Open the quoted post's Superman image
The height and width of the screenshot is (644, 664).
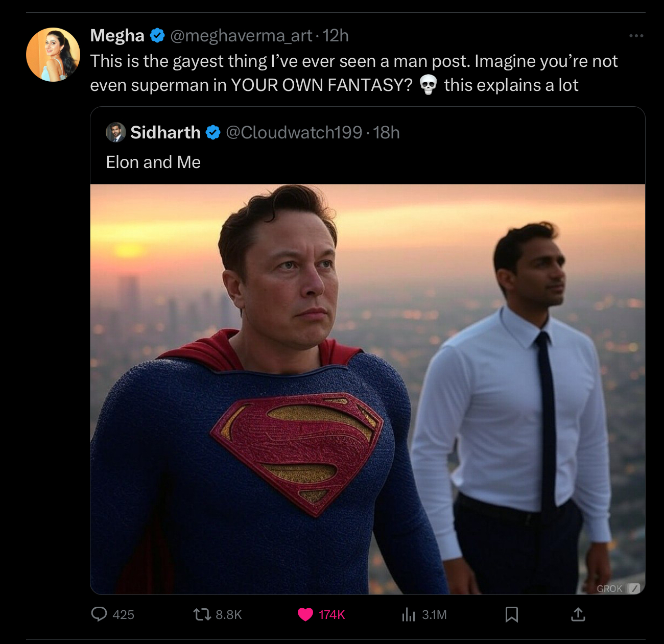tap(368, 388)
